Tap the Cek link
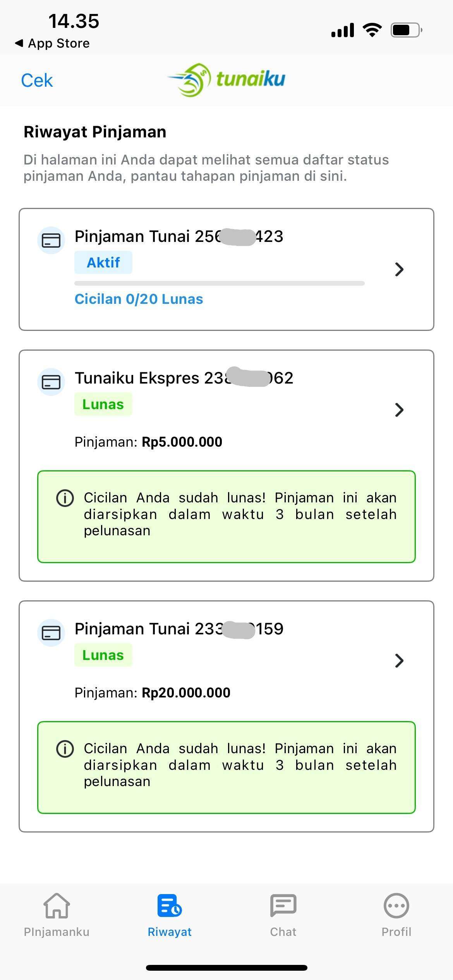Image resolution: width=453 pixels, height=980 pixels. 37,81
